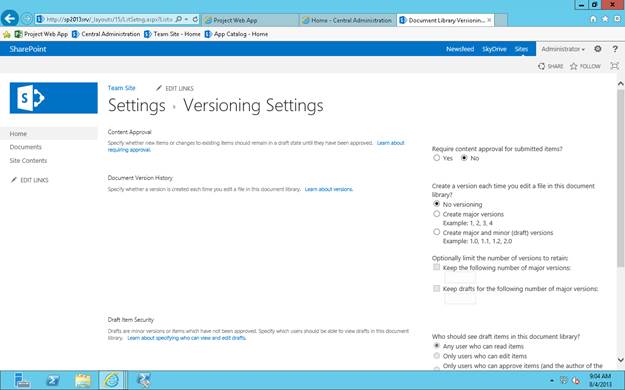Open the browser Home icon
The width and height of the screenshot is (625, 390).
tap(593, 19)
